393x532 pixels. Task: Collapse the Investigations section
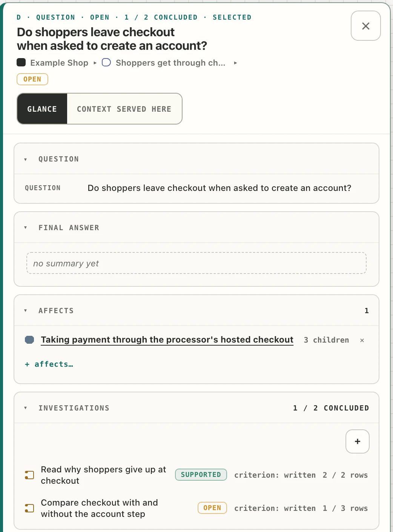click(26, 408)
